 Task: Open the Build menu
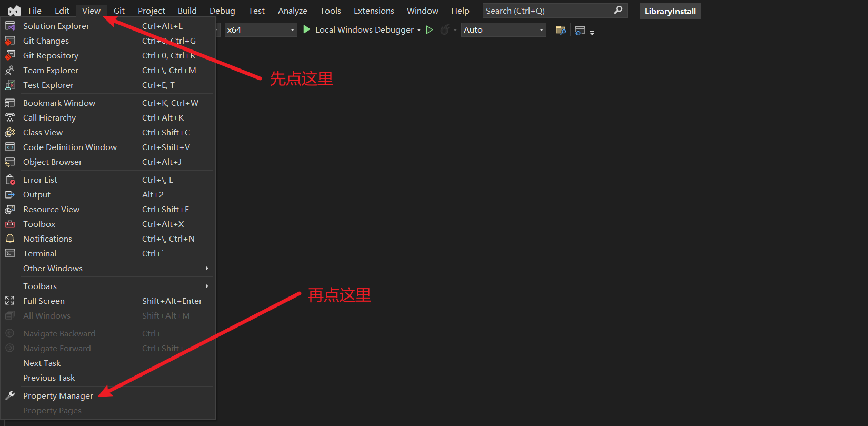[187, 11]
